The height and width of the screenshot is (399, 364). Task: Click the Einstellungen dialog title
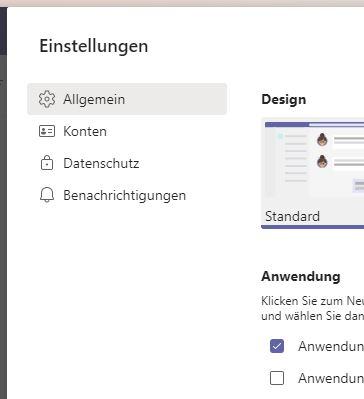coord(94,46)
